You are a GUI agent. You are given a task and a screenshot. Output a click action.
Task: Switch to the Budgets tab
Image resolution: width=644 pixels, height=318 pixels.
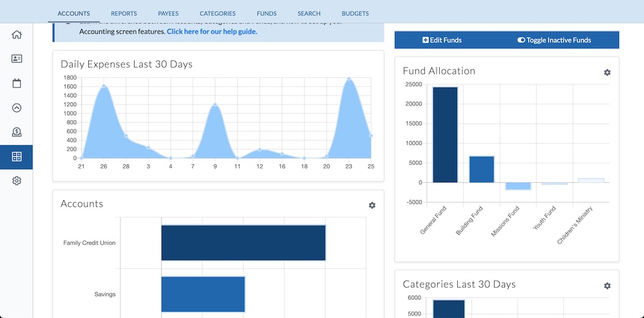click(x=355, y=14)
